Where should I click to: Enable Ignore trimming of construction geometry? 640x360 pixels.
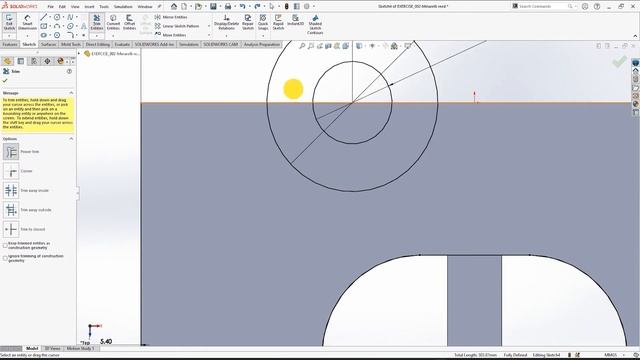[5, 258]
